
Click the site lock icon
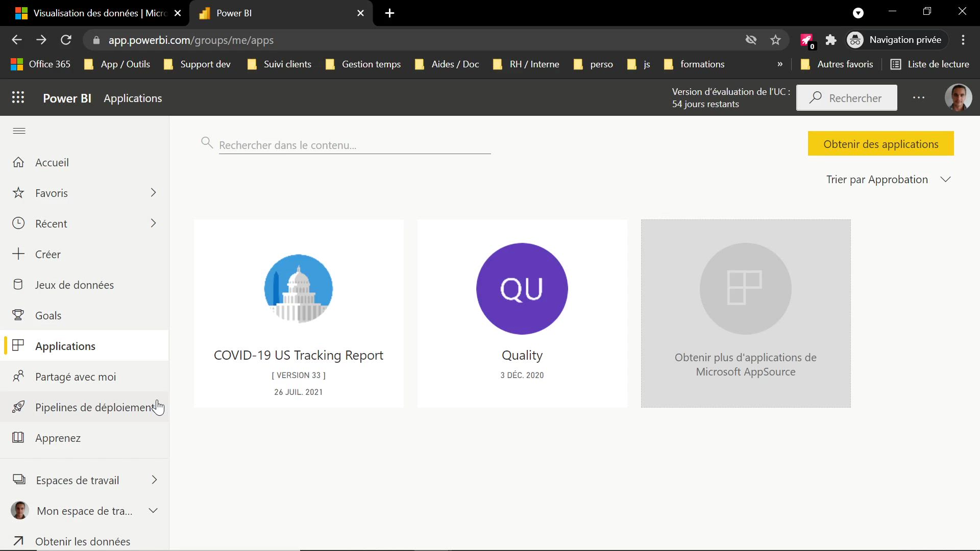(96, 40)
